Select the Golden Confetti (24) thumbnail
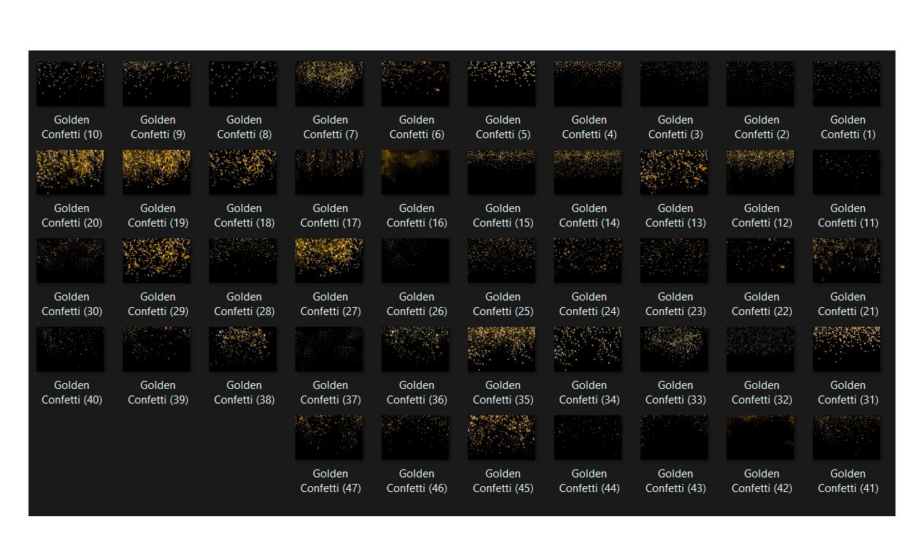Image resolution: width=924 pixels, height=560 pixels. tap(588, 260)
